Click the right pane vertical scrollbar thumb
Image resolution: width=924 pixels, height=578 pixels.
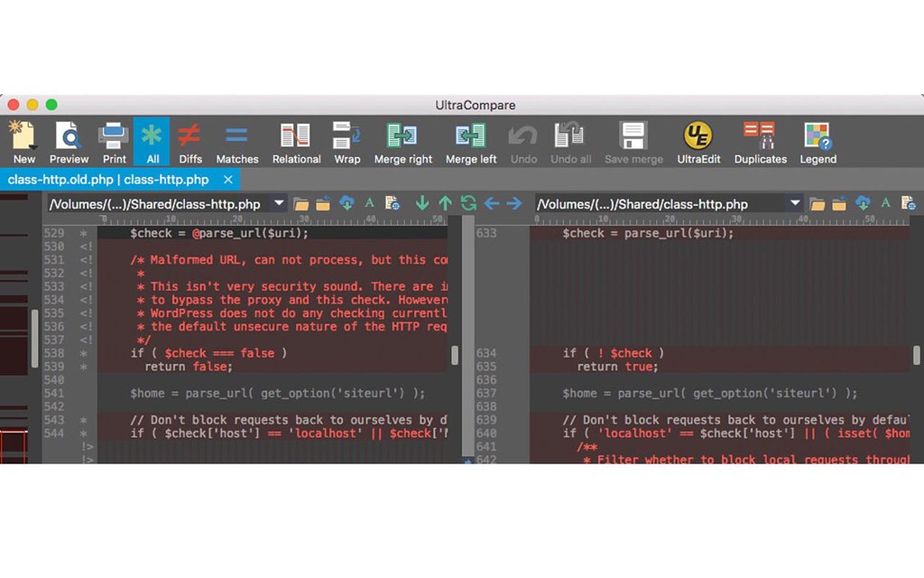pos(917,355)
